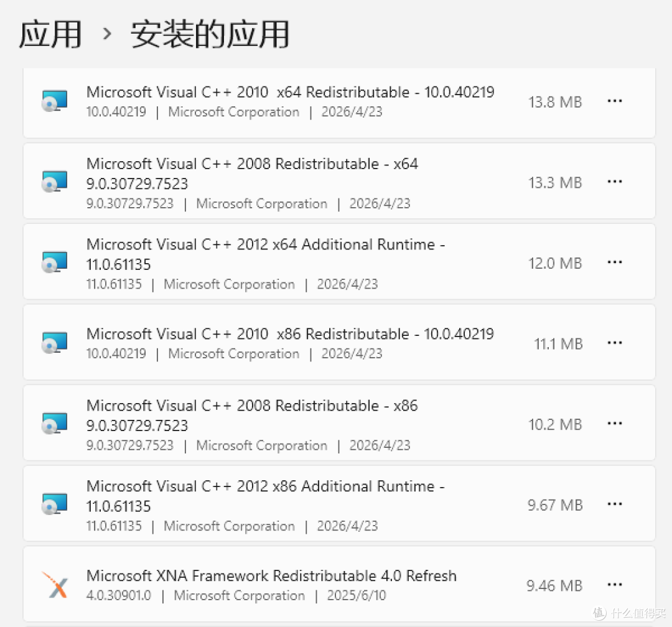Select Microsoft Visual C++ 2012 x64 Additional Runtime title

coord(266,254)
